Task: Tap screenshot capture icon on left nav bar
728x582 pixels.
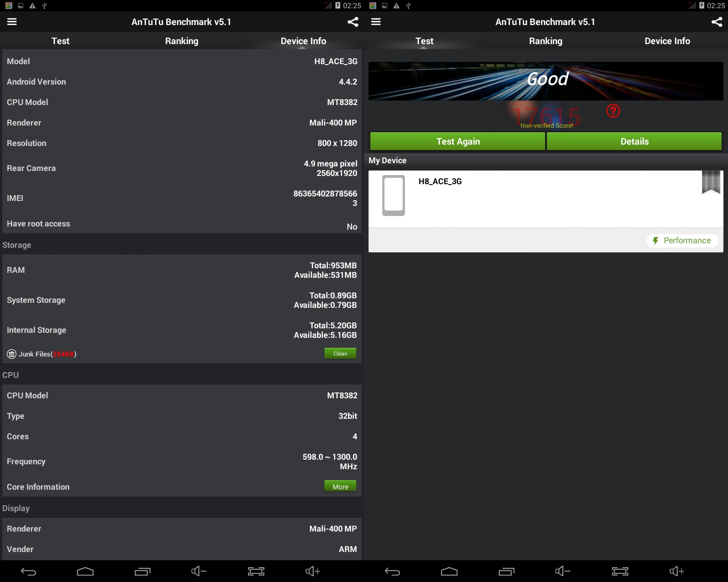Action: coord(256,571)
